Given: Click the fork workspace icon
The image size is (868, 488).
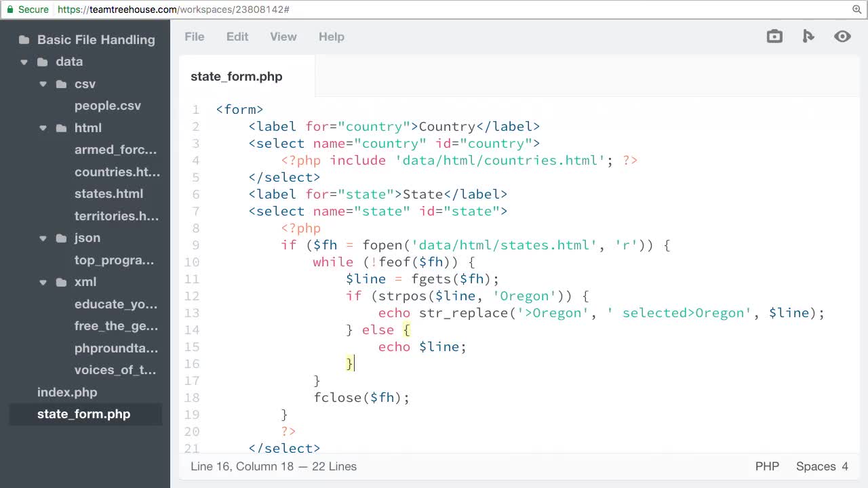Looking at the screenshot, I should point(808,37).
